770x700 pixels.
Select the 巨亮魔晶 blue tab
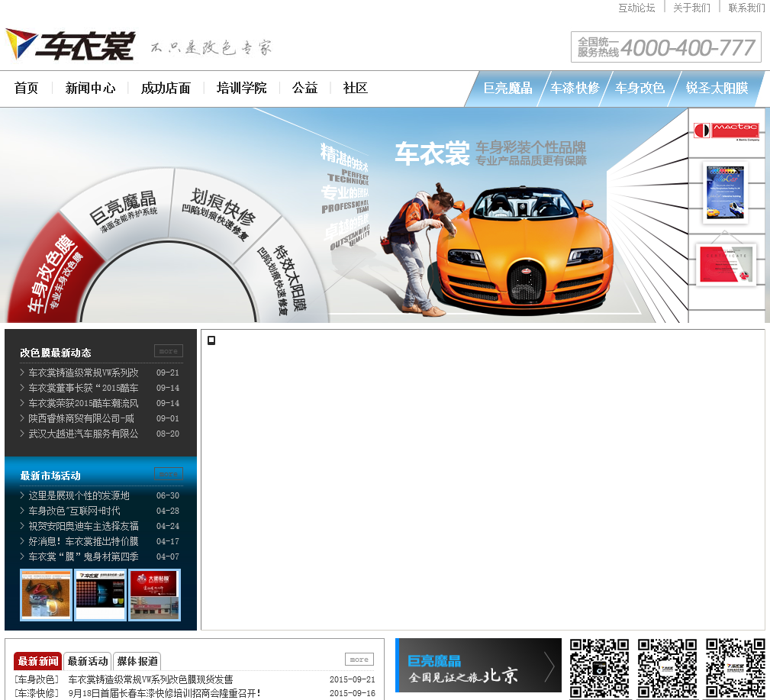coord(507,88)
